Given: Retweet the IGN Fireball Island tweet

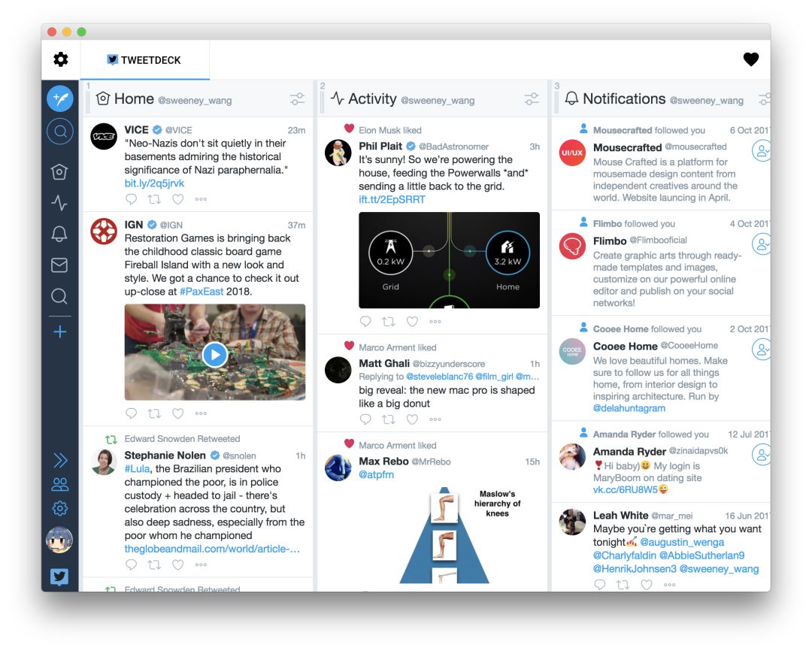Looking at the screenshot, I should [x=154, y=413].
